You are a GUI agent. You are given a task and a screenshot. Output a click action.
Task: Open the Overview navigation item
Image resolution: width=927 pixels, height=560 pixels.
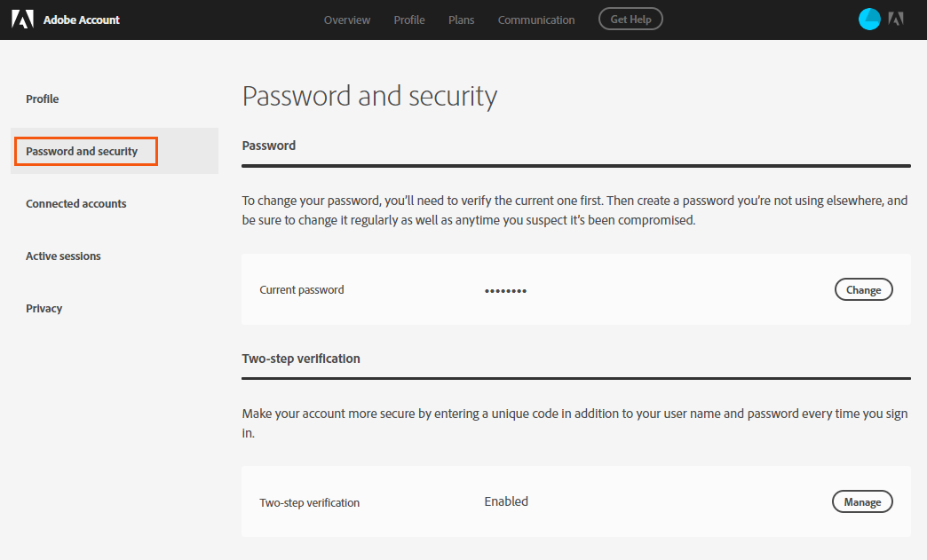[x=346, y=20]
